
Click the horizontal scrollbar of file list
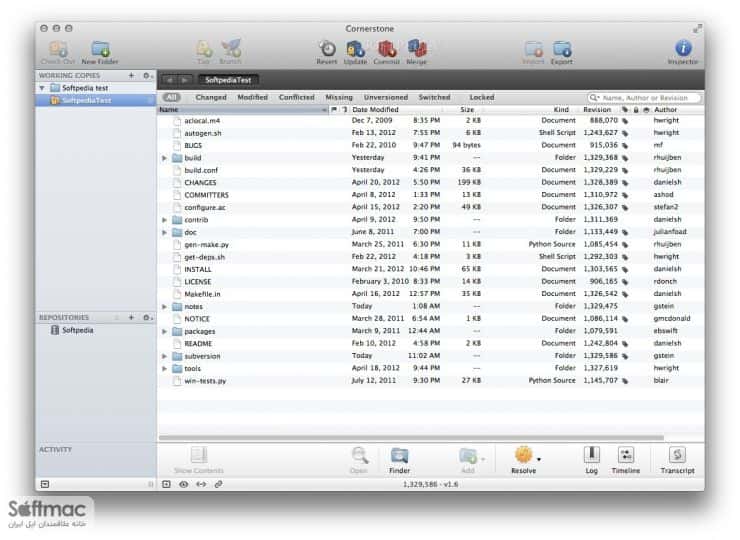411,438
